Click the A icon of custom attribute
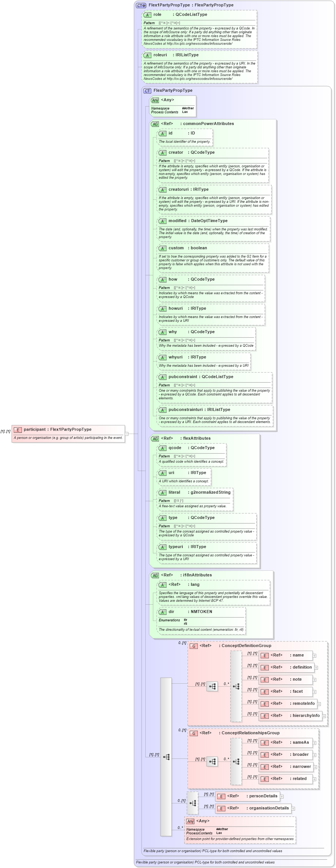This screenshot has width=336, height=868. pyautogui.click(x=162, y=248)
